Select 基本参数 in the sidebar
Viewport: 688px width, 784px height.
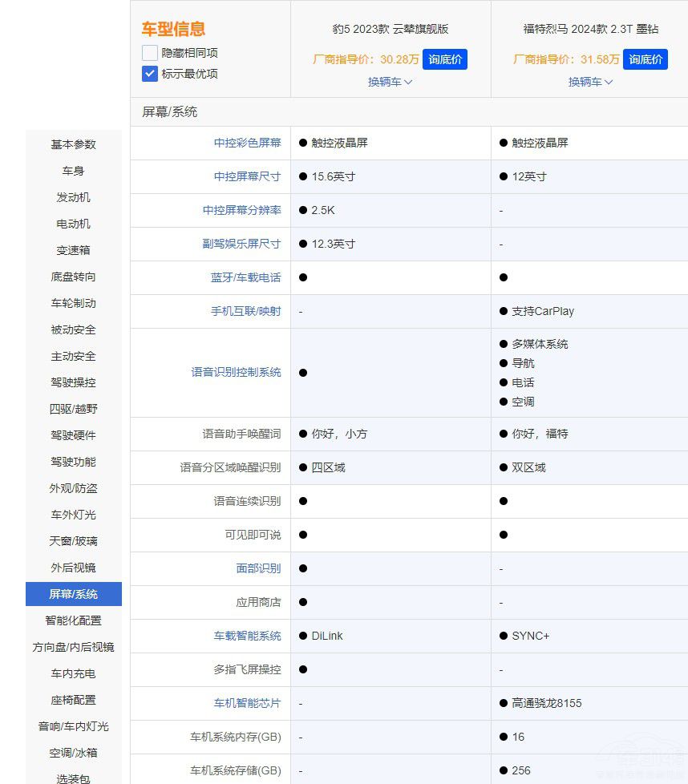73,144
